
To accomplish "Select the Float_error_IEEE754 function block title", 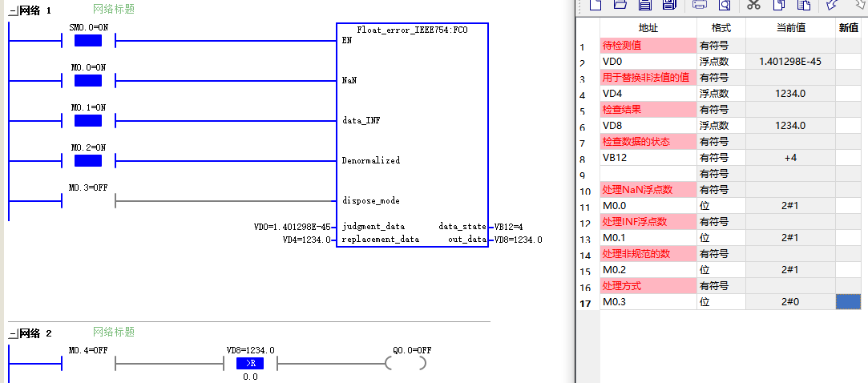I will [x=413, y=30].
